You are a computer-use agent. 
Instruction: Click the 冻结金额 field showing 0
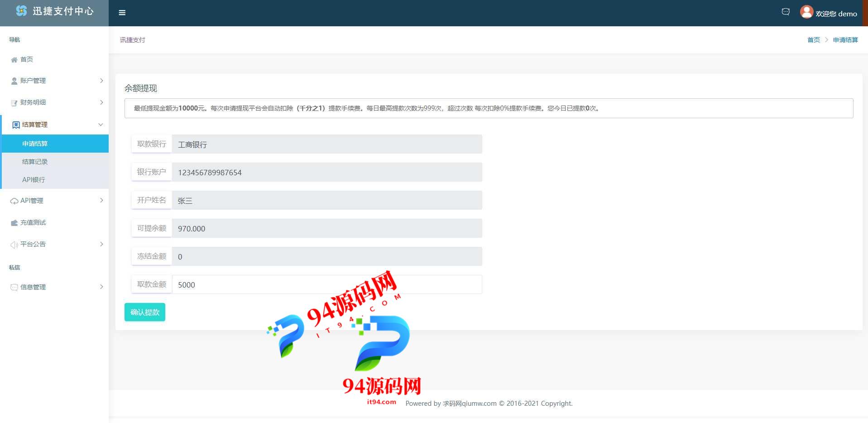point(327,256)
